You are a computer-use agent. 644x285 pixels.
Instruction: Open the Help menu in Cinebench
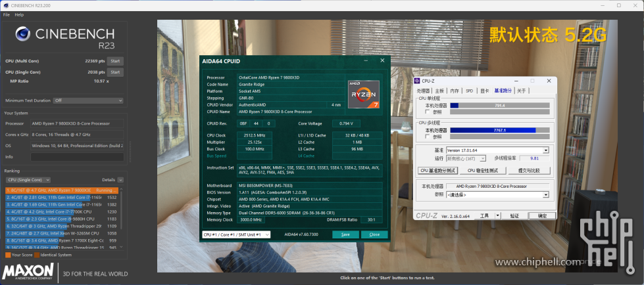click(x=19, y=14)
